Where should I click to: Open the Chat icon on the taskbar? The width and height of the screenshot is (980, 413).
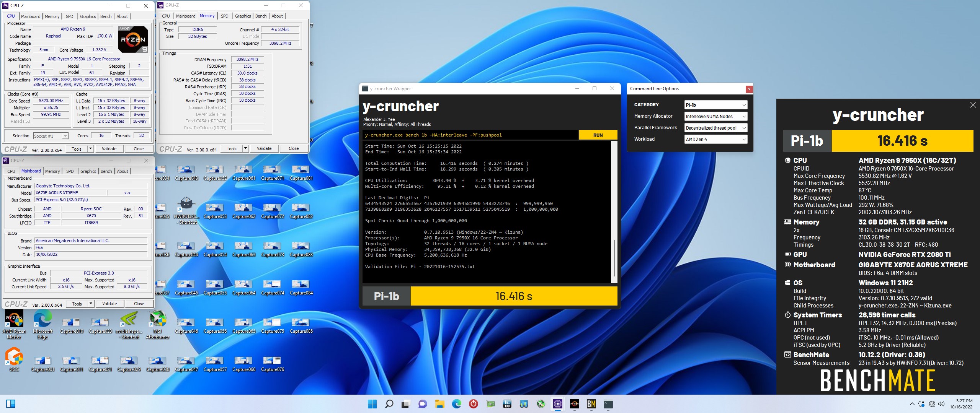[423, 404]
